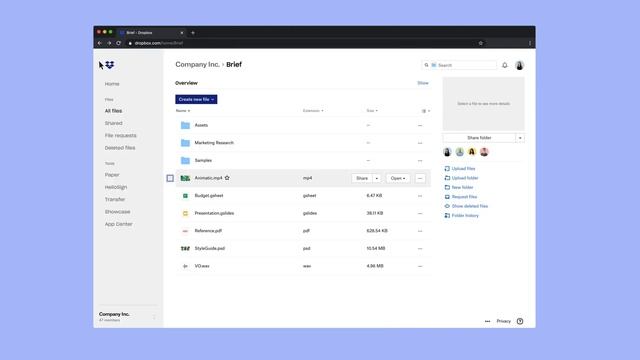Select All files in the sidebar

(x=113, y=111)
